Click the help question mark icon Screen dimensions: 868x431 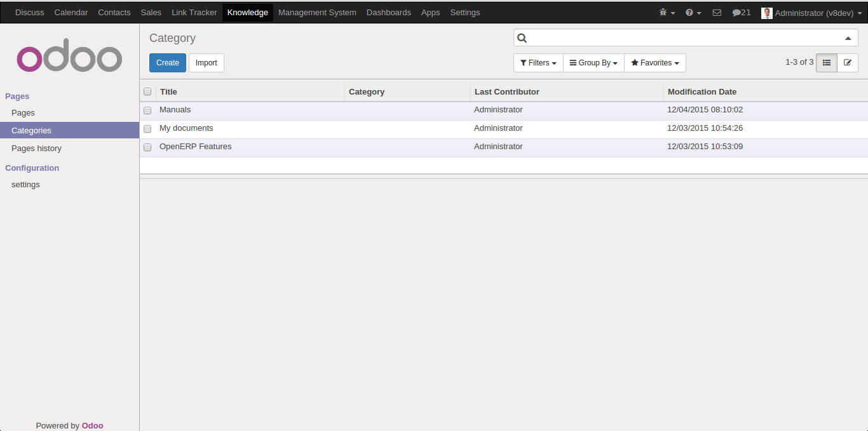(x=690, y=12)
